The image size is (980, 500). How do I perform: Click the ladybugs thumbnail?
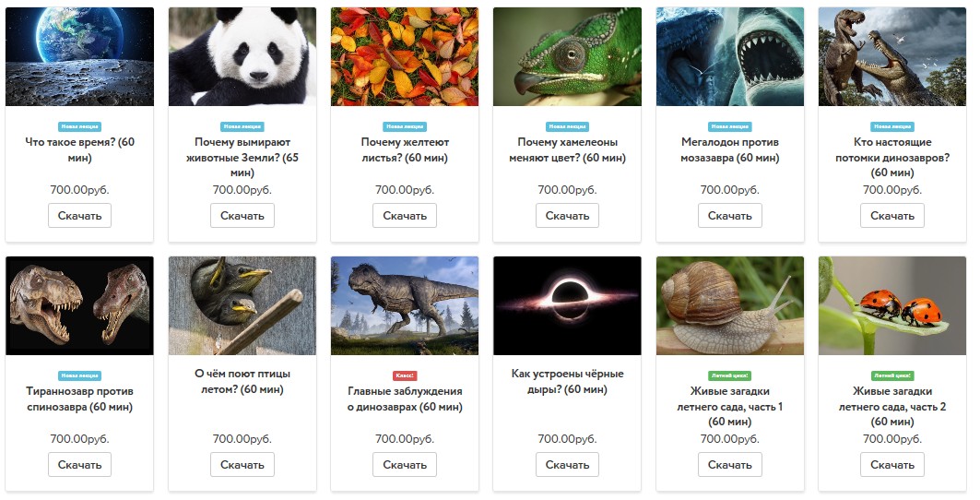892,305
